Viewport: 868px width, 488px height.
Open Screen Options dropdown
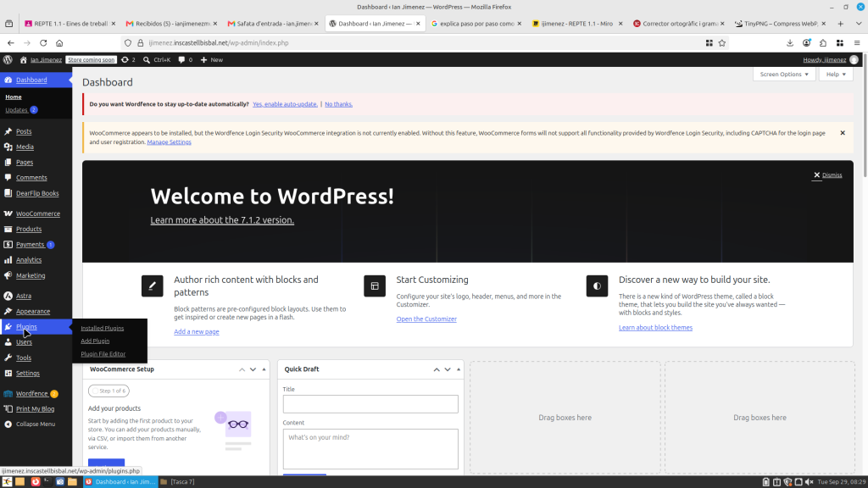tap(784, 75)
